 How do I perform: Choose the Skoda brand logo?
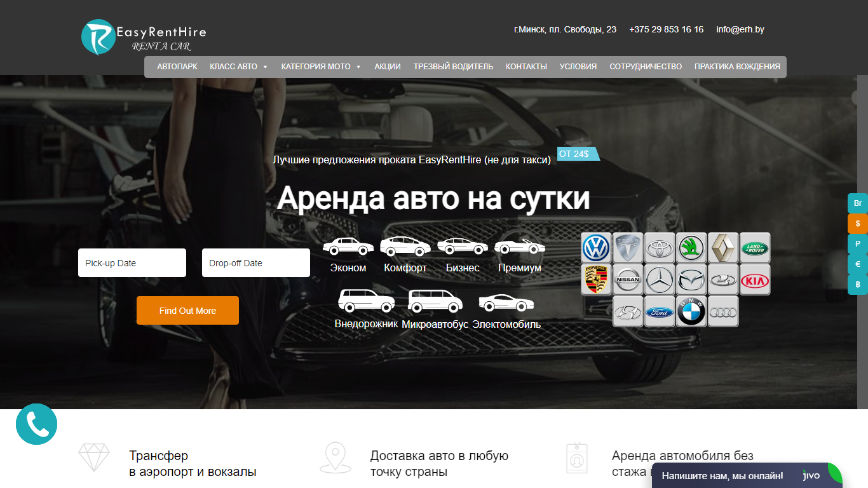[x=691, y=248]
